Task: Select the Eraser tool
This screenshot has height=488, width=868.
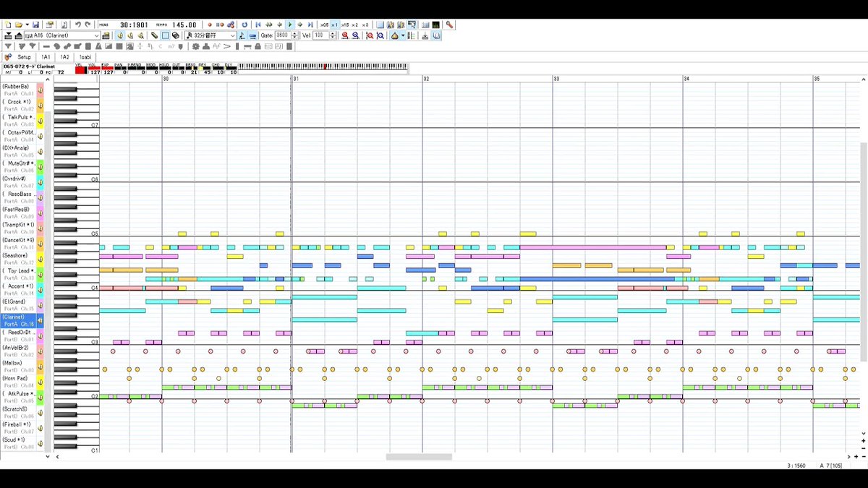Action: (x=175, y=35)
